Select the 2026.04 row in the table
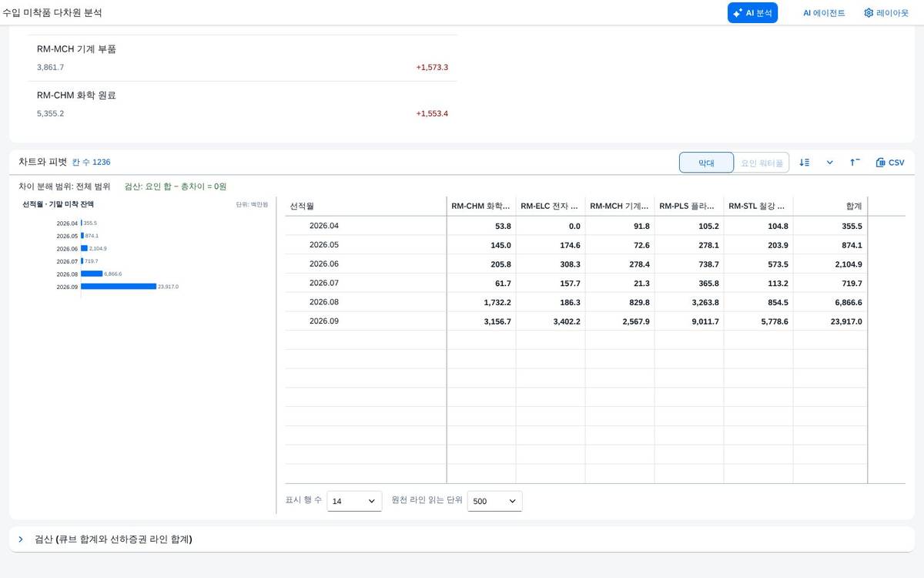 pyautogui.click(x=576, y=226)
